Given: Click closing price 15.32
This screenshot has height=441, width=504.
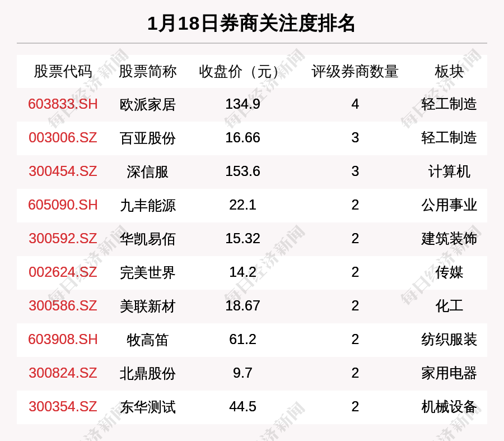Looking at the screenshot, I should [242, 238].
